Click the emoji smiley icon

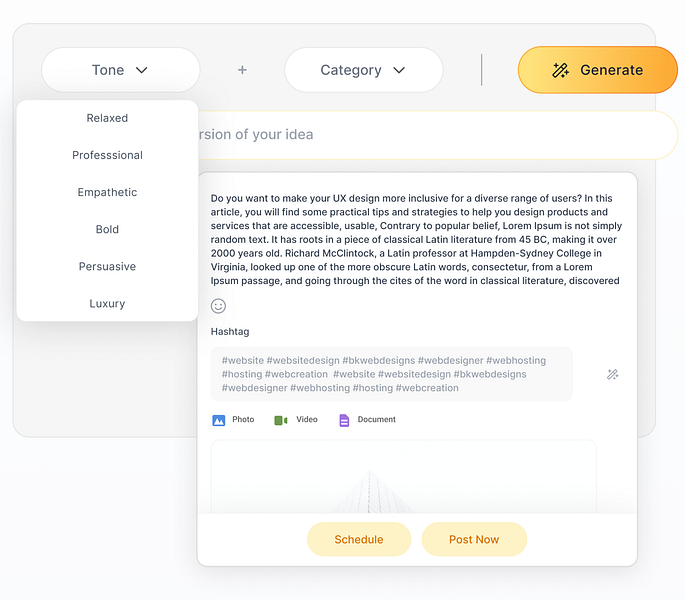(218, 306)
